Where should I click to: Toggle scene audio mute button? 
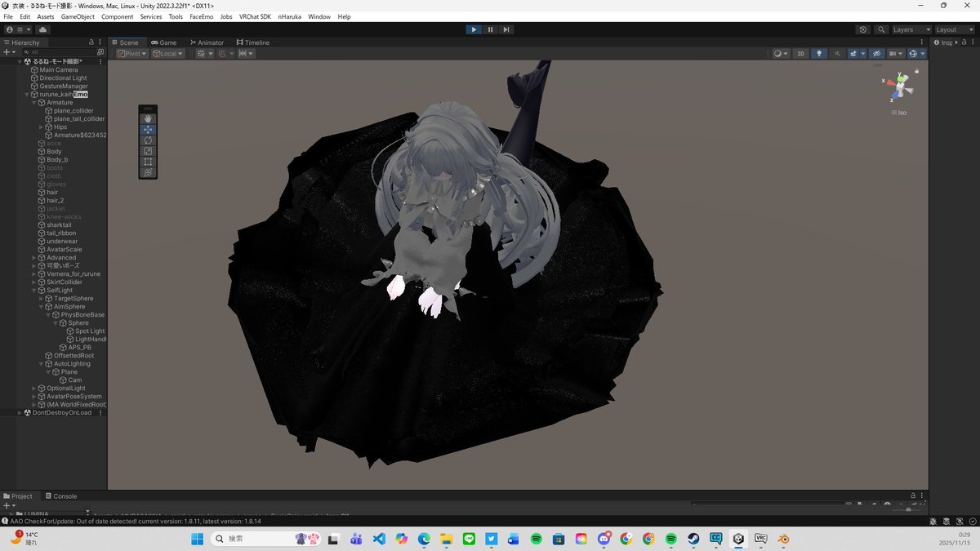(837, 53)
